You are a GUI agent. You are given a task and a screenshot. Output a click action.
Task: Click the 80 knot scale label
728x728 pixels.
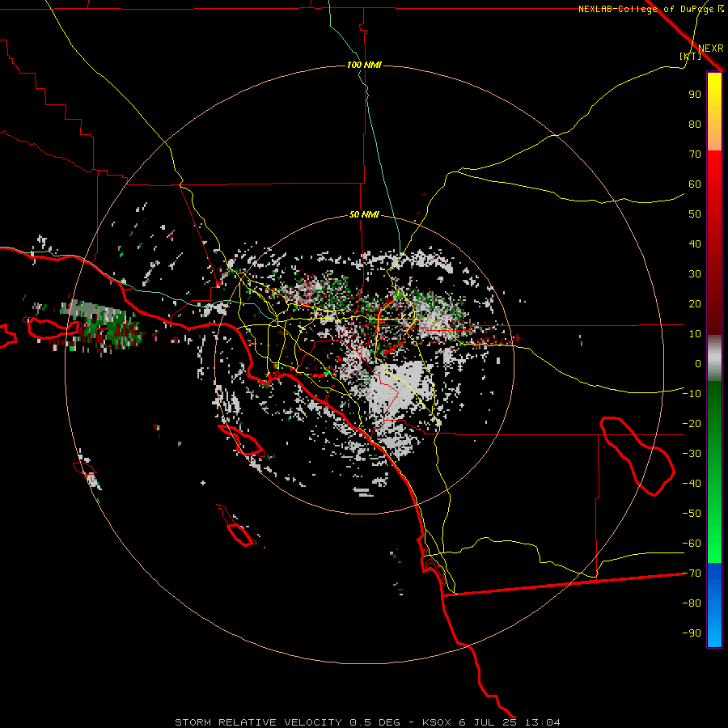695,124
